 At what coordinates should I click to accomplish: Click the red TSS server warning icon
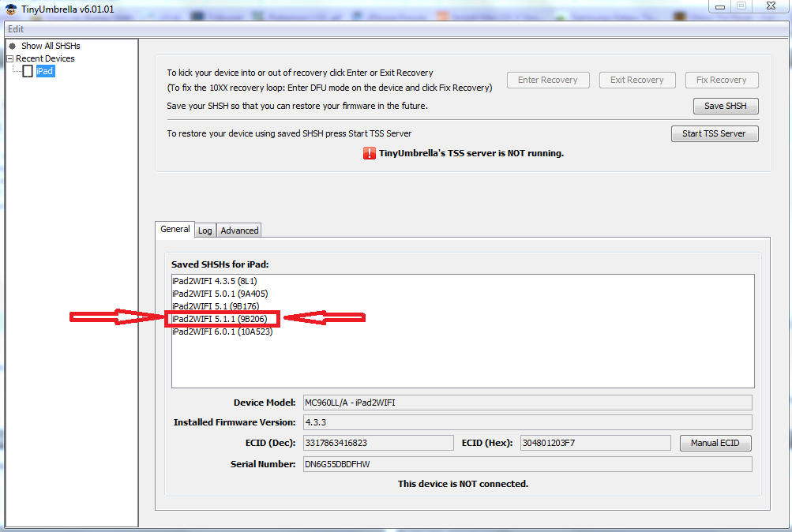[370, 153]
